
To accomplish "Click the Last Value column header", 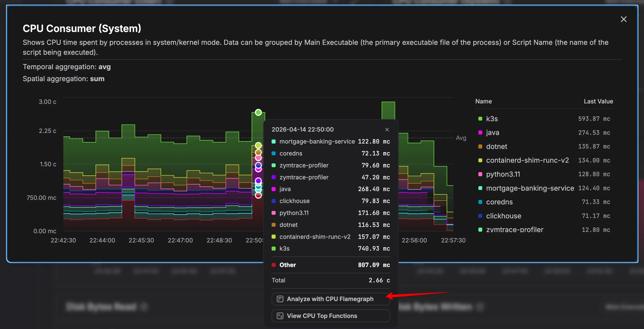I will point(598,101).
